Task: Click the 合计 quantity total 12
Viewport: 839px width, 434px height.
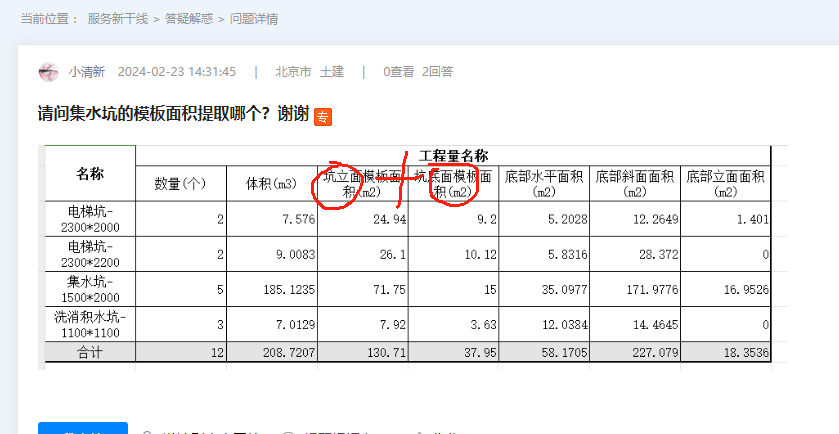Action: point(181,353)
